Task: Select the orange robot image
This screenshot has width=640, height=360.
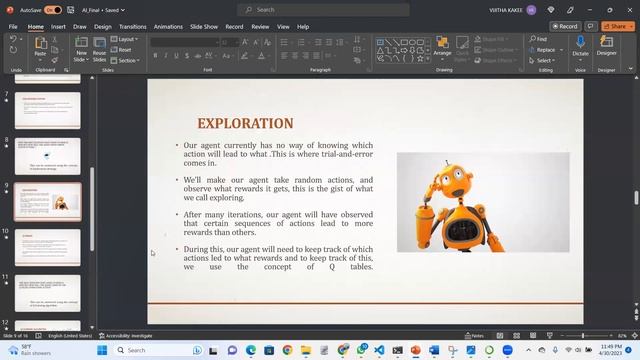Action: [x=483, y=202]
